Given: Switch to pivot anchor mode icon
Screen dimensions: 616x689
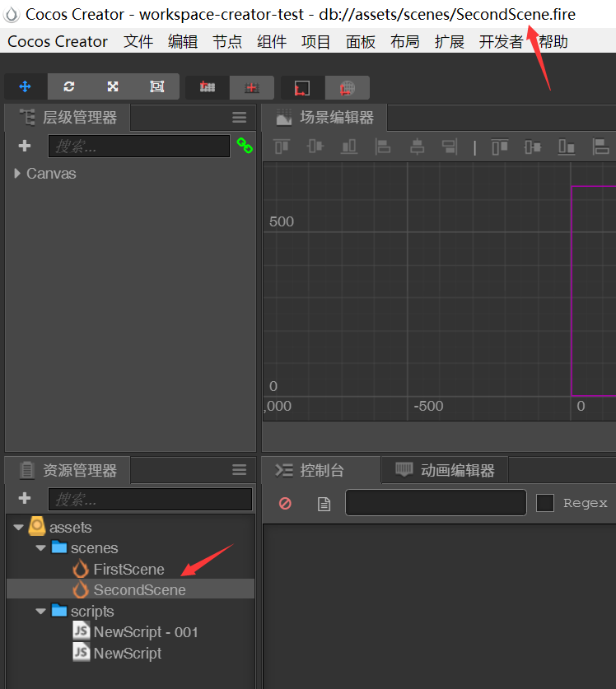Looking at the screenshot, I should [208, 87].
